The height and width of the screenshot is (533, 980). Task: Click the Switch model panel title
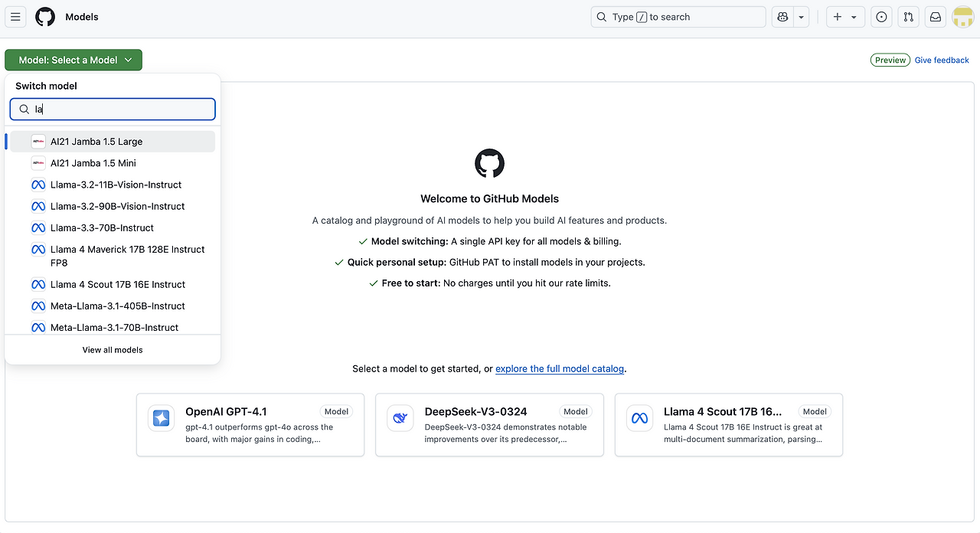coord(46,86)
